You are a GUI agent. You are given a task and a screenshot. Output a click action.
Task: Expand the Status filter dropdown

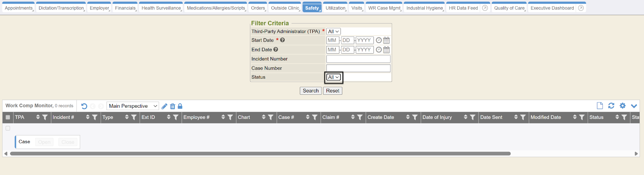334,77
